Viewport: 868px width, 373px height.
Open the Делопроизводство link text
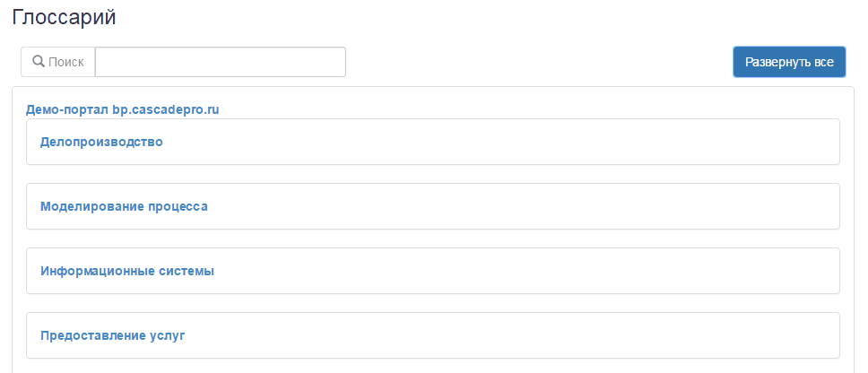click(x=101, y=142)
